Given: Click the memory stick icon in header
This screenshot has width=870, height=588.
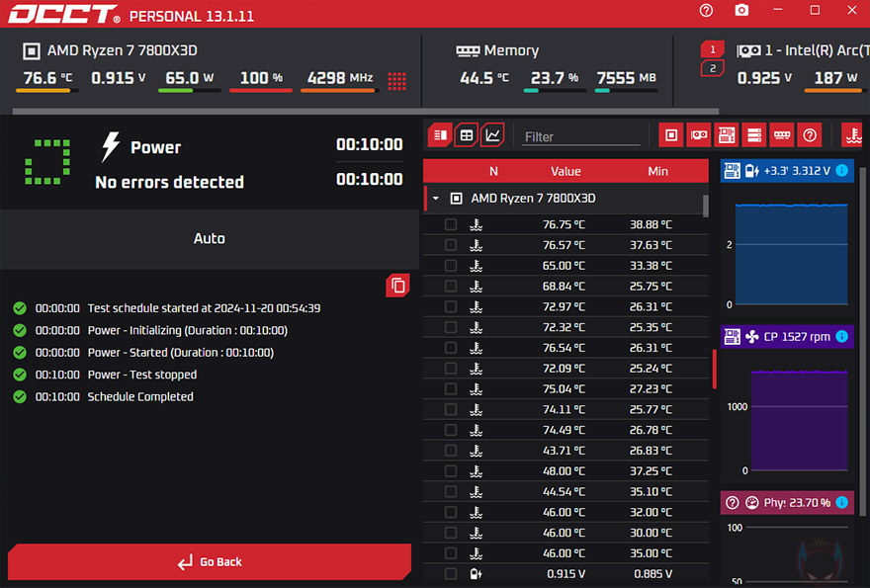Looking at the screenshot, I should coord(468,51).
